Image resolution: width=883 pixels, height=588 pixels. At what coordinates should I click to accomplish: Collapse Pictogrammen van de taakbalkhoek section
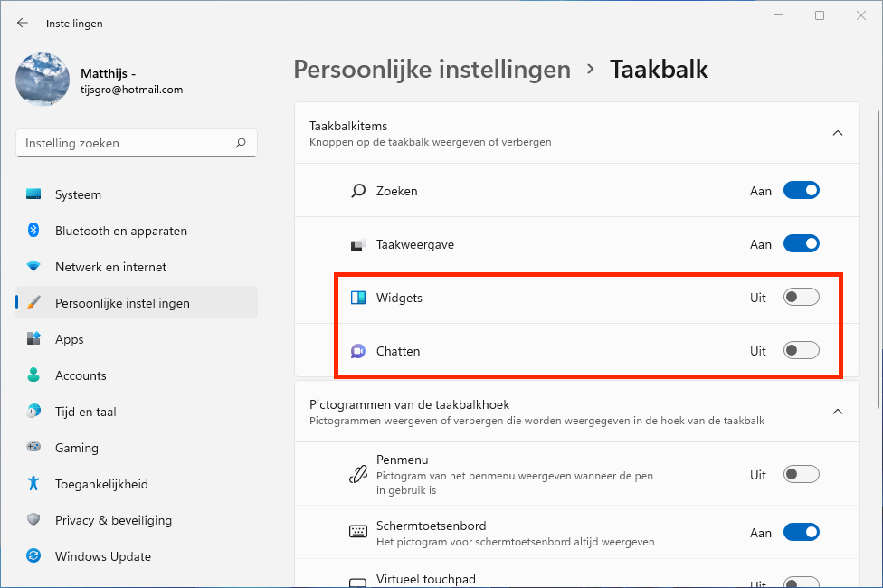[x=837, y=412]
